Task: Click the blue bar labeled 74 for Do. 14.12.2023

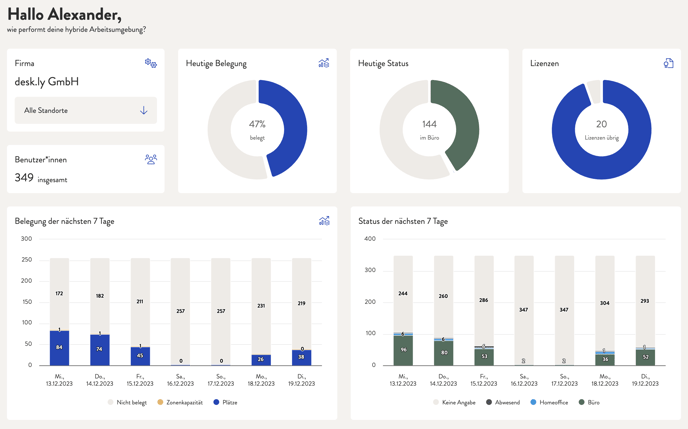Action: (100, 350)
